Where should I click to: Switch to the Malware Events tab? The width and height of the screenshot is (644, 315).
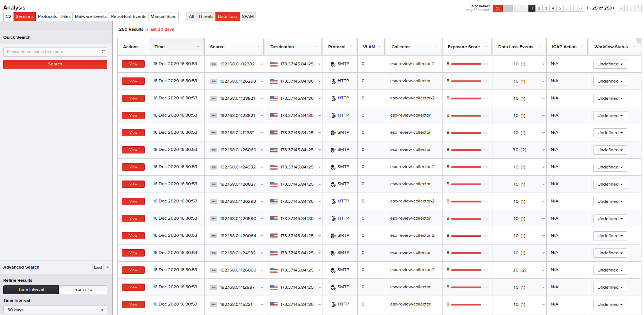[x=91, y=16]
